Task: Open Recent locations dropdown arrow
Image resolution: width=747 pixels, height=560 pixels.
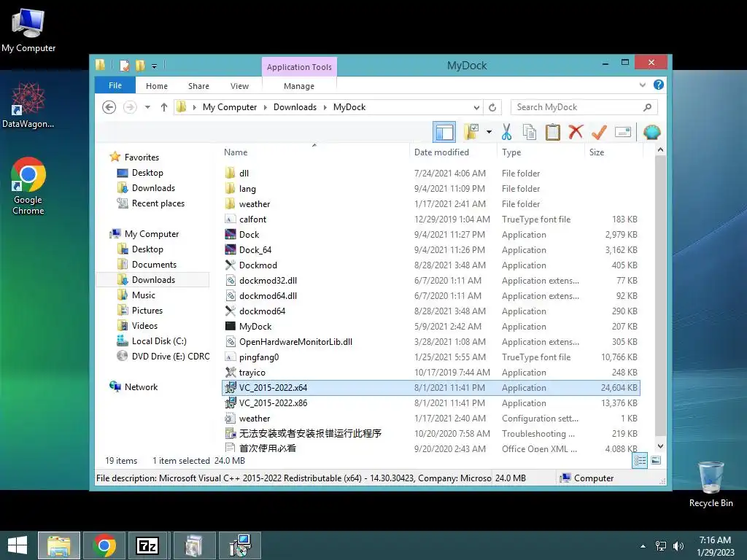Action: pyautogui.click(x=147, y=107)
